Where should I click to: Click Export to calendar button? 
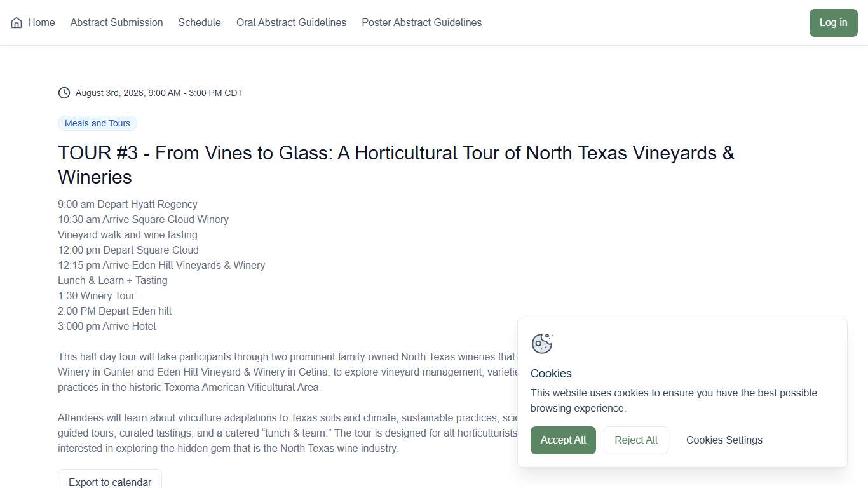tap(110, 482)
